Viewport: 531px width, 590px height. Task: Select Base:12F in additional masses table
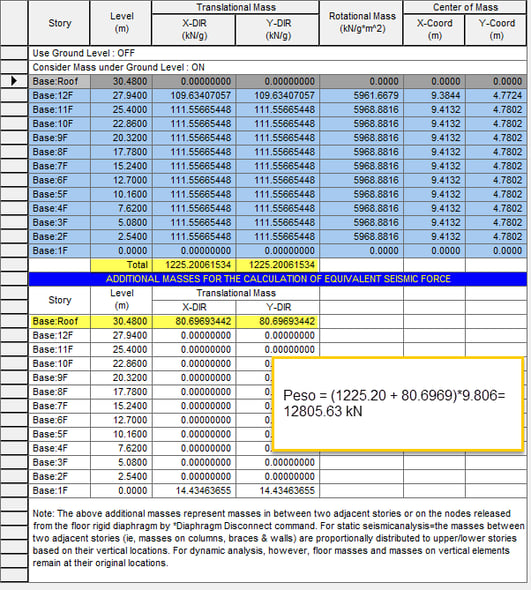click(x=59, y=335)
